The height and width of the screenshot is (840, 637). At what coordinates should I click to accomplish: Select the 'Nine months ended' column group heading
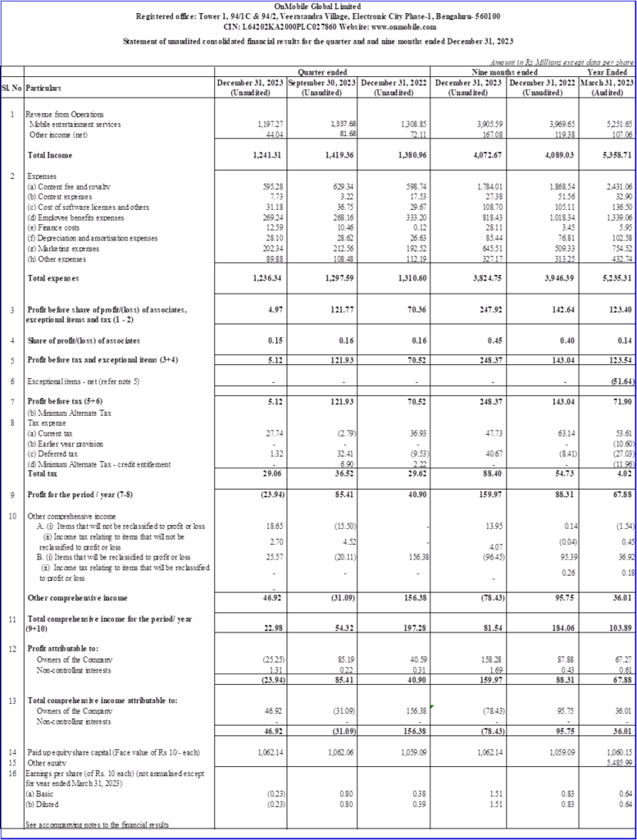click(491, 72)
